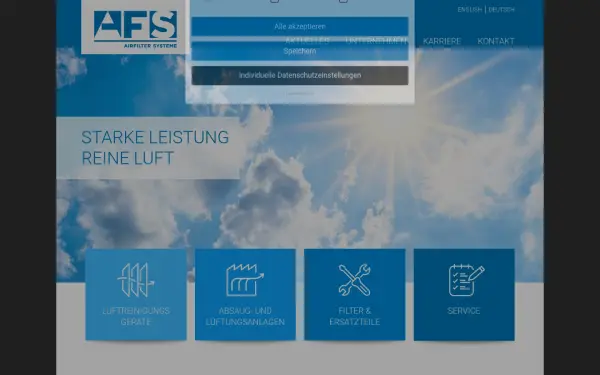Click the 'Speichern' cookie button
600x375 pixels.
click(300, 51)
